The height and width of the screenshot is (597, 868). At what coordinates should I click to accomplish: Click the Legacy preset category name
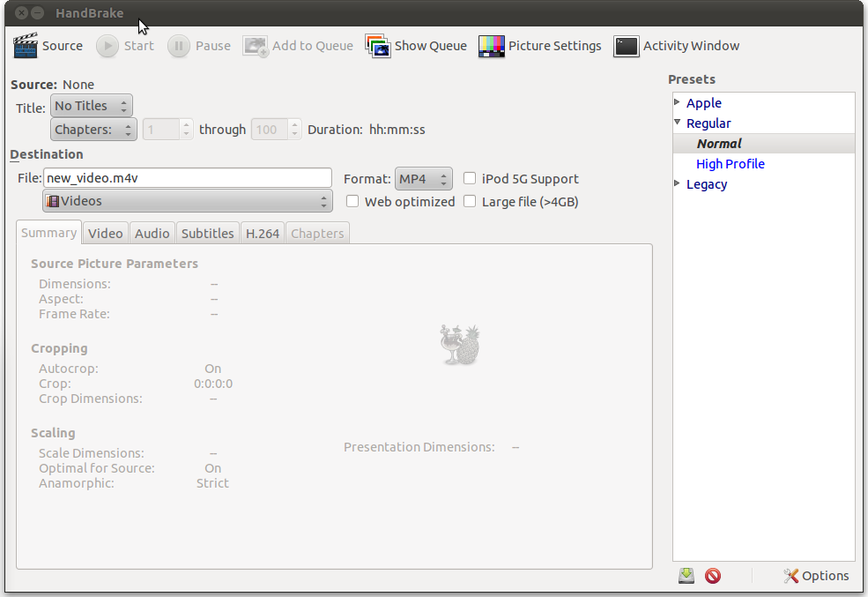point(707,184)
